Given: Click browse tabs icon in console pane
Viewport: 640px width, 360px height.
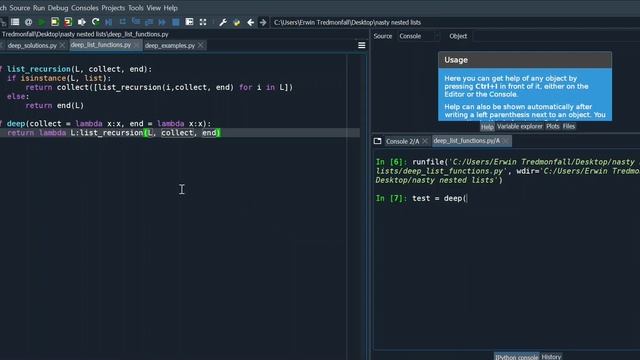Looking at the screenshot, I should tap(378, 141).
